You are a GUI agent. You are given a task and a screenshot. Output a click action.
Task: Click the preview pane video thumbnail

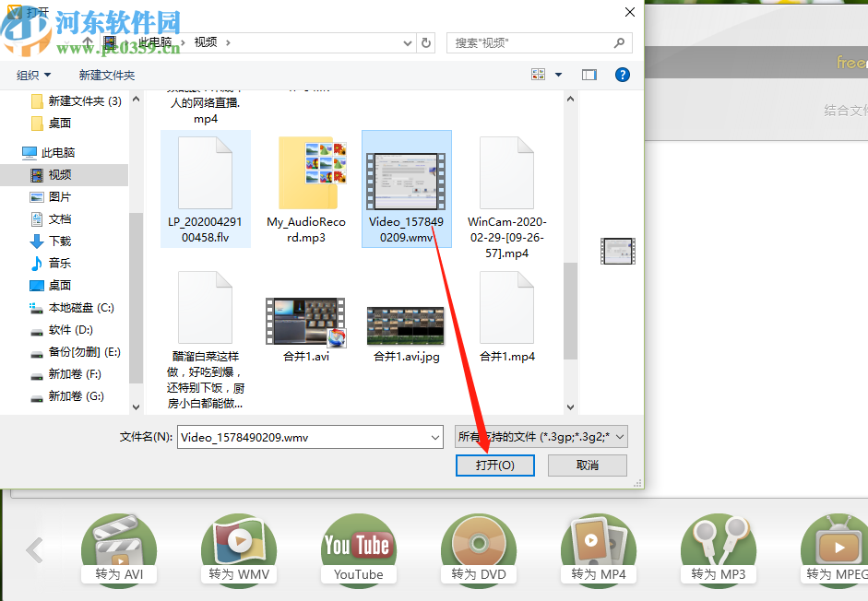618,251
